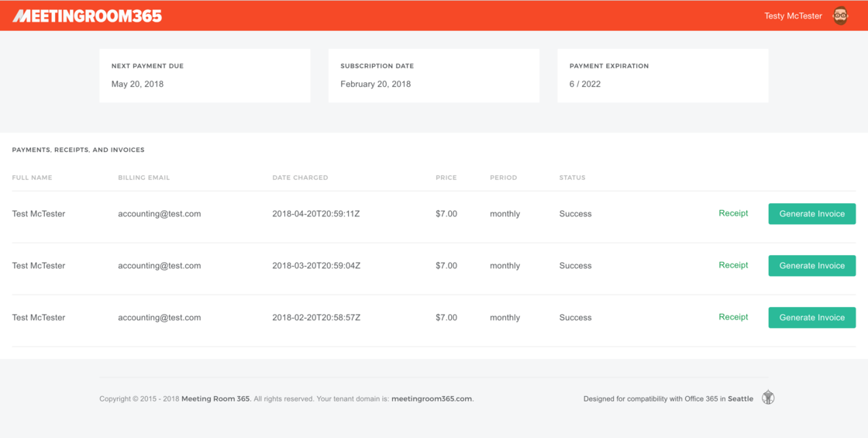Open the meetingroom365.com tenant domain link
868x438 pixels.
point(432,398)
